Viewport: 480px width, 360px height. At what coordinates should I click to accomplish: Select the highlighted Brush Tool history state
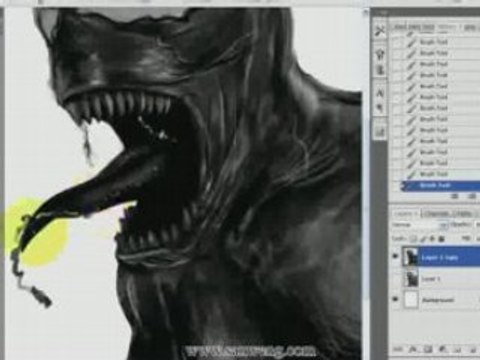coord(440,185)
